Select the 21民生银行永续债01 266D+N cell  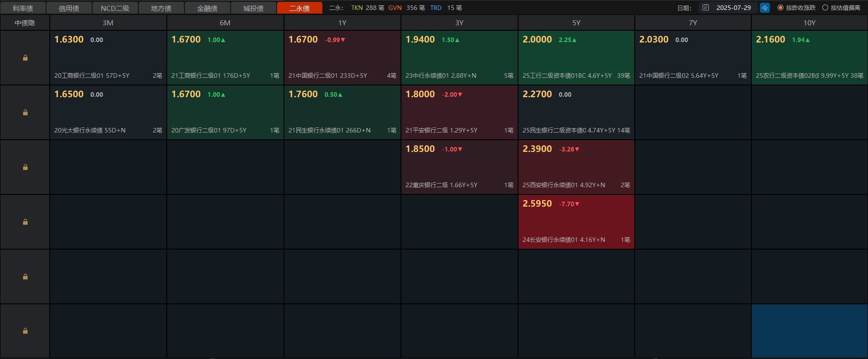click(x=342, y=112)
